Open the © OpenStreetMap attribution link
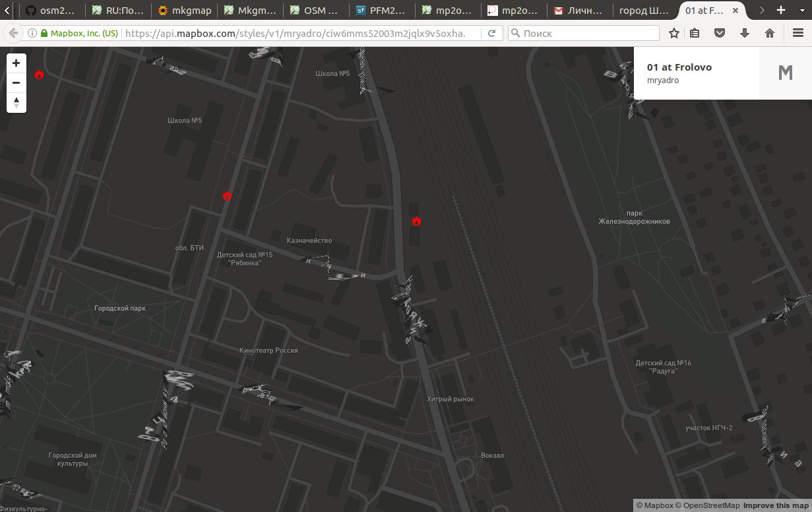Viewport: 812px width, 512px height. point(707,505)
